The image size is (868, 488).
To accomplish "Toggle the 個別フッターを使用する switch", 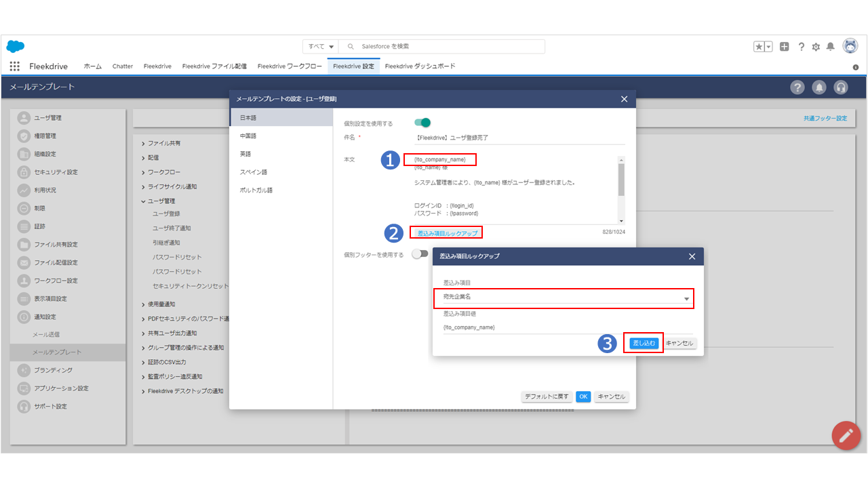I will point(420,254).
